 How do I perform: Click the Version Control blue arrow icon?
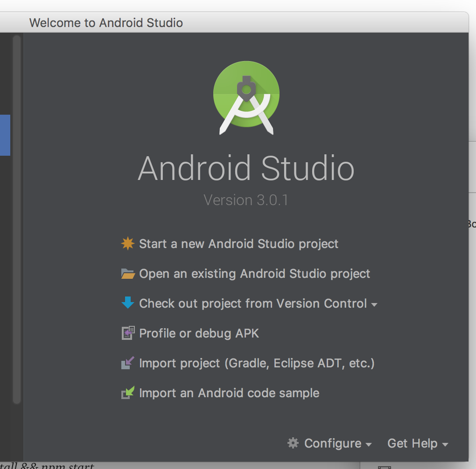127,303
